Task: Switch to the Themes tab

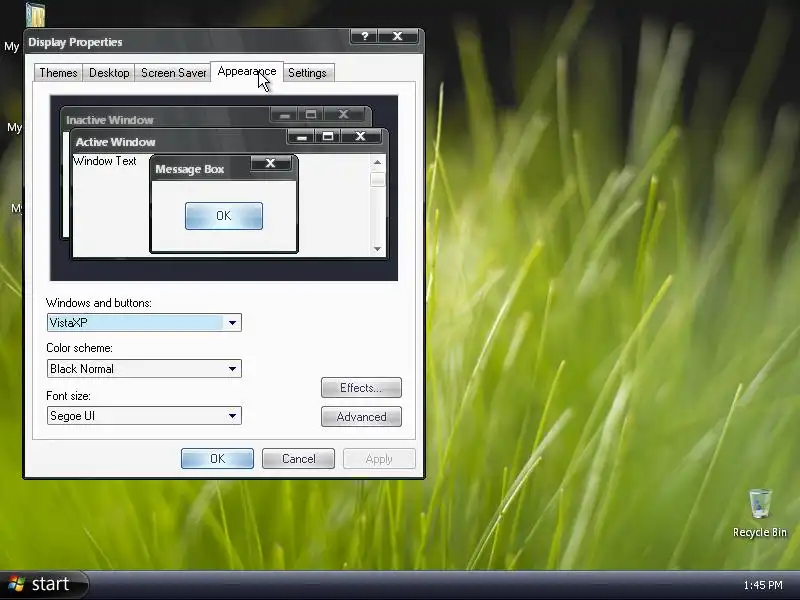Action: 58,73
